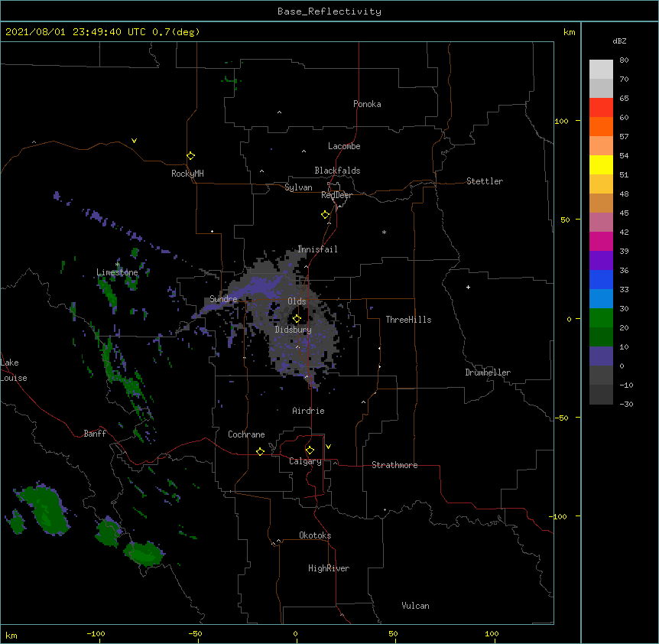Click the yellow diamond marker above Calgary label

click(310, 450)
